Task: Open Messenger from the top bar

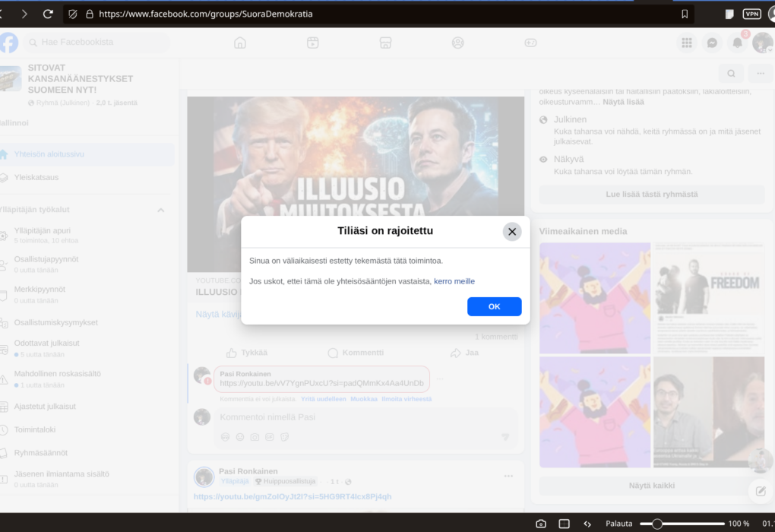Action: click(x=712, y=43)
